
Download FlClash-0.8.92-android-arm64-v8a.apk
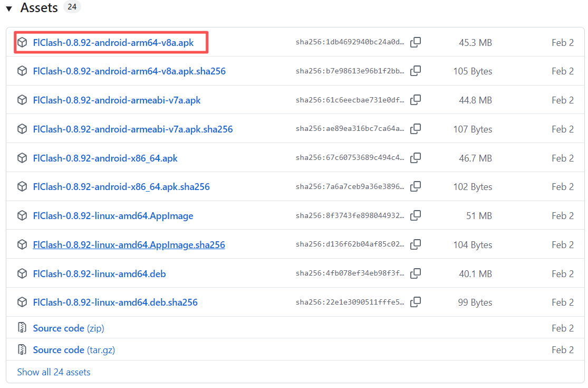tap(113, 42)
